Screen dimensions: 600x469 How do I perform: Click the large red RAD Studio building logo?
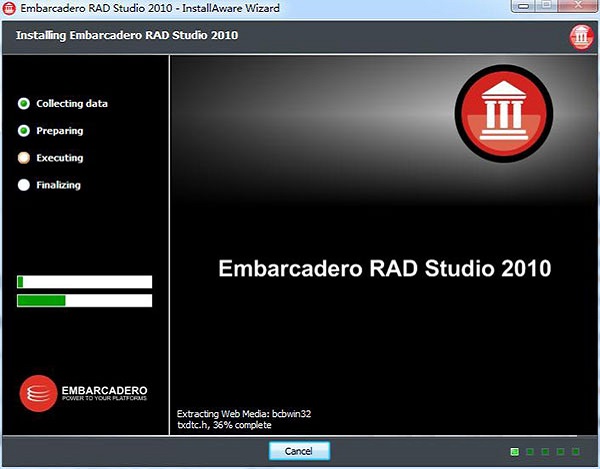[504, 114]
